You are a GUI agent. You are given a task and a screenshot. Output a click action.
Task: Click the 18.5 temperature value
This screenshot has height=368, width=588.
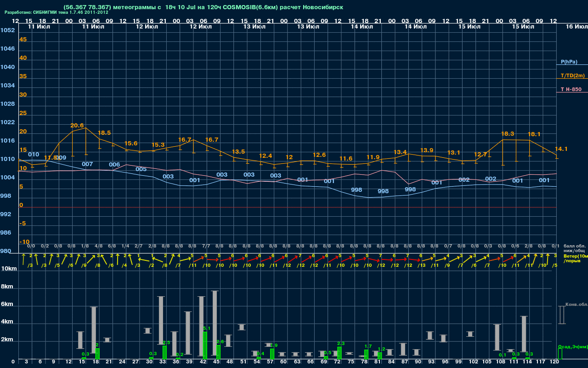104,132
